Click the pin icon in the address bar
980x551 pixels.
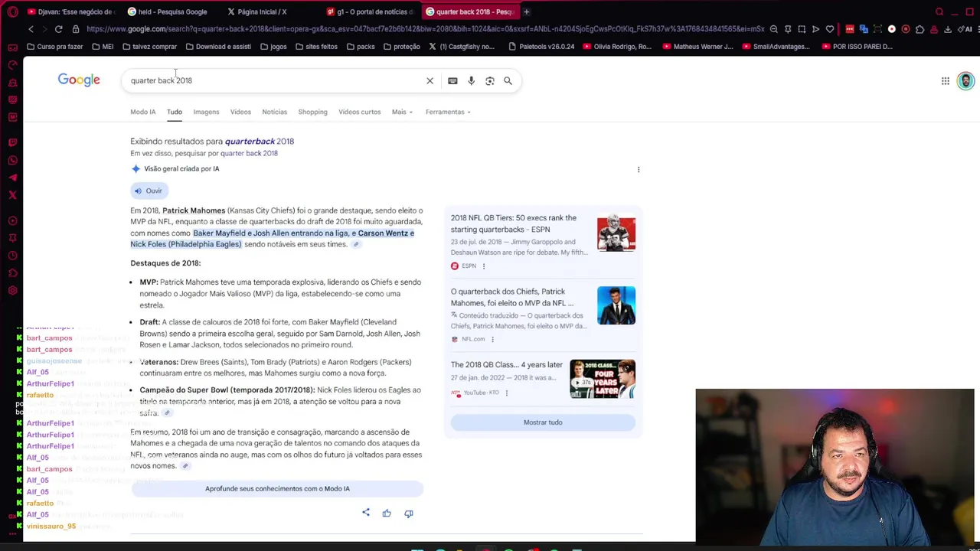(788, 29)
